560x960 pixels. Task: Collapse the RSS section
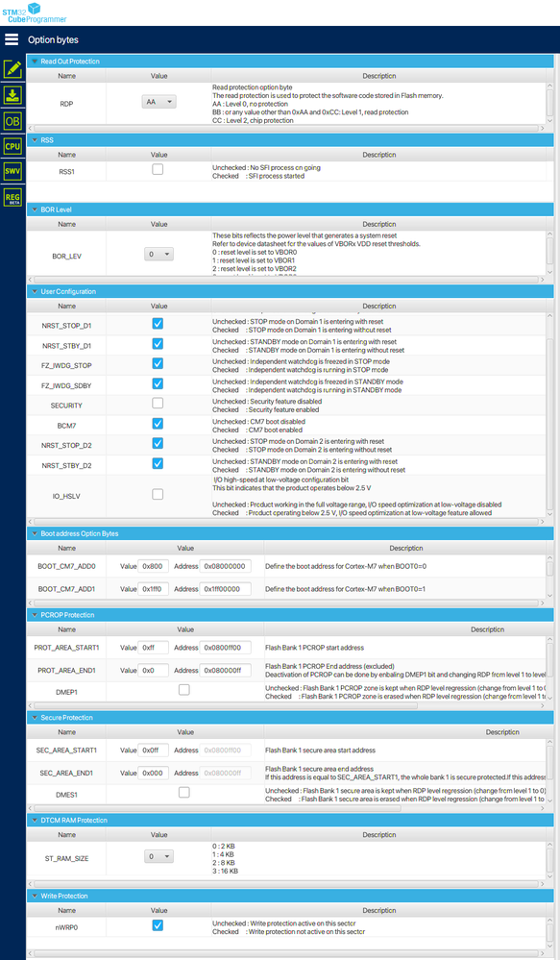[x=35, y=140]
